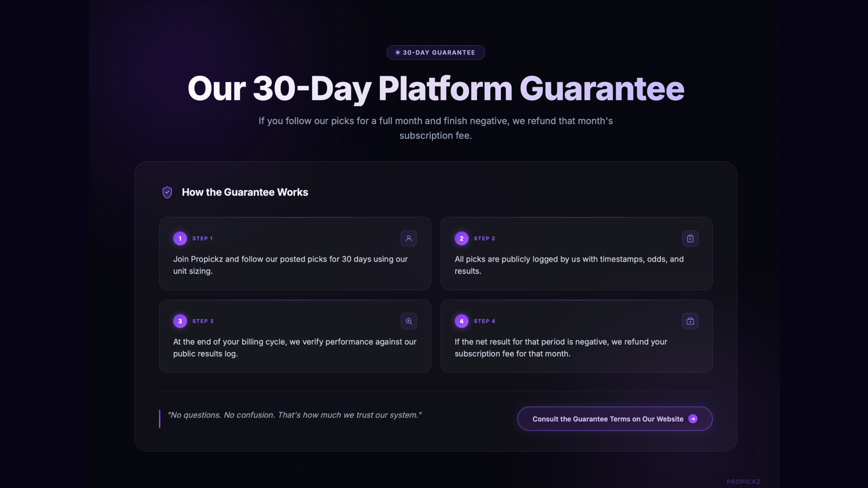The image size is (868, 488).
Task: Click the How the Guarantee Works heading
Action: tap(245, 192)
